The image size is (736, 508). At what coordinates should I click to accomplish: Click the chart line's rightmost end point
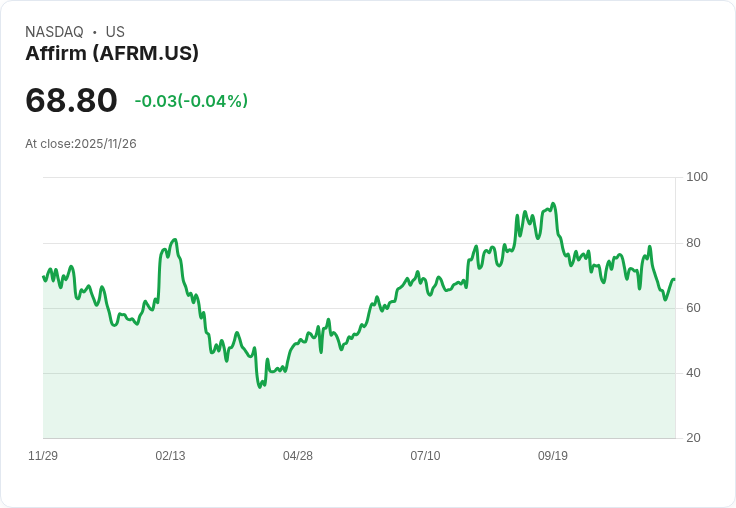(675, 280)
